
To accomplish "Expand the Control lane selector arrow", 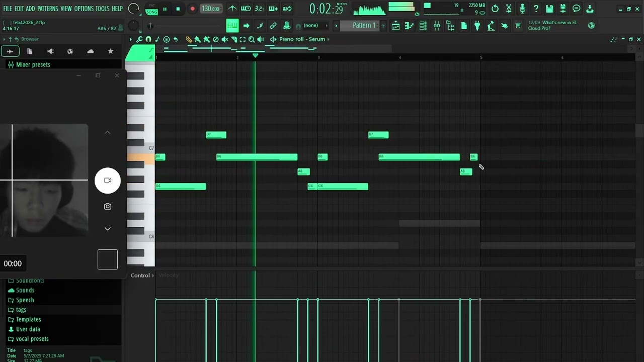I will tap(153, 276).
